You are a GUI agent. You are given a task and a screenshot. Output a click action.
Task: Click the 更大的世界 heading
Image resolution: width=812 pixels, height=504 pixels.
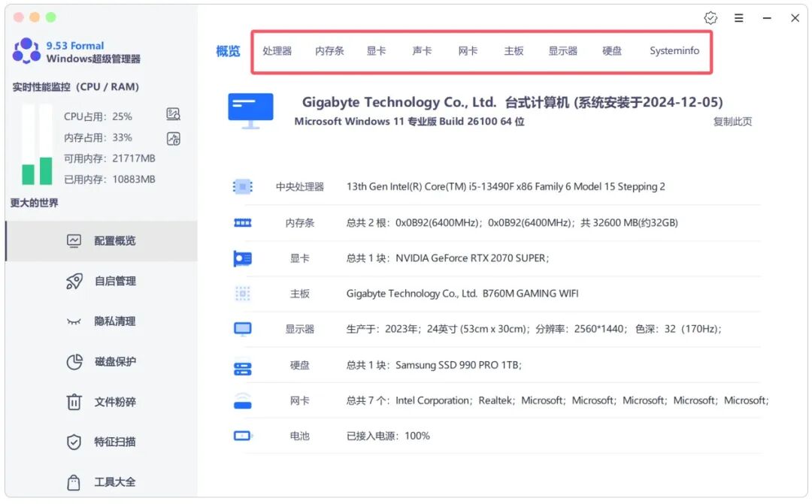point(34,203)
